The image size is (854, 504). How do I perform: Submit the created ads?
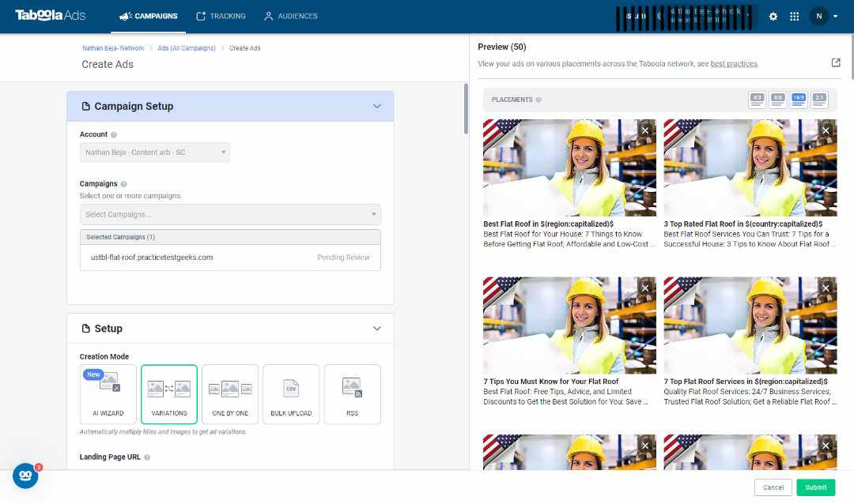(x=815, y=487)
